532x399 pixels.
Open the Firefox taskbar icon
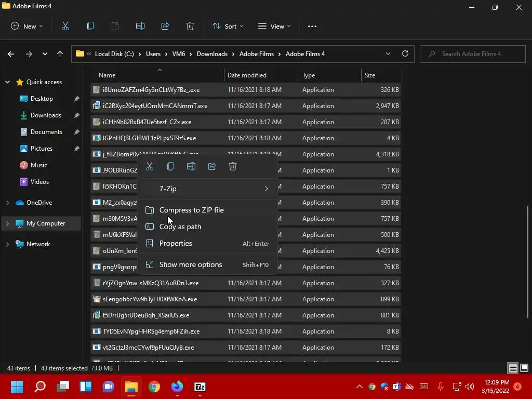(177, 387)
